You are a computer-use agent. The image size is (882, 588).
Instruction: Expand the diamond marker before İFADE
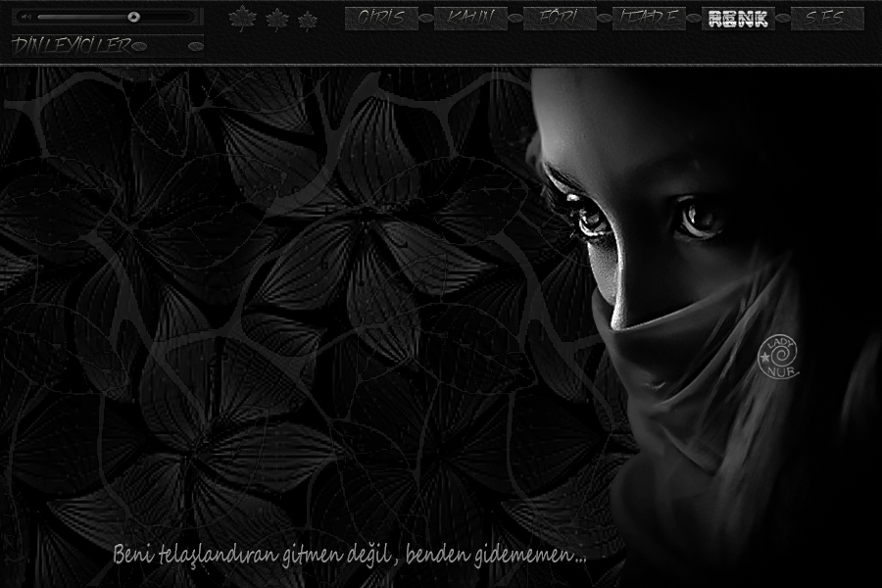605,17
